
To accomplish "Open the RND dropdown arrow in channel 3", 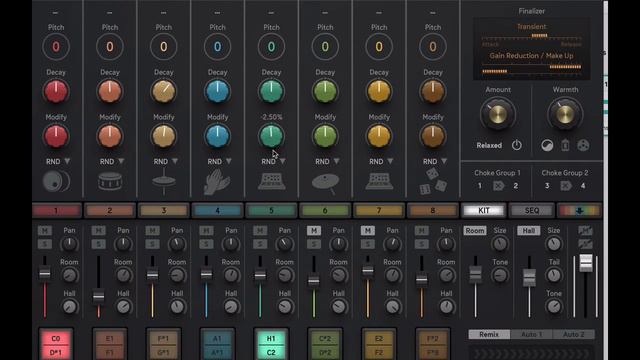I will pos(175,162).
